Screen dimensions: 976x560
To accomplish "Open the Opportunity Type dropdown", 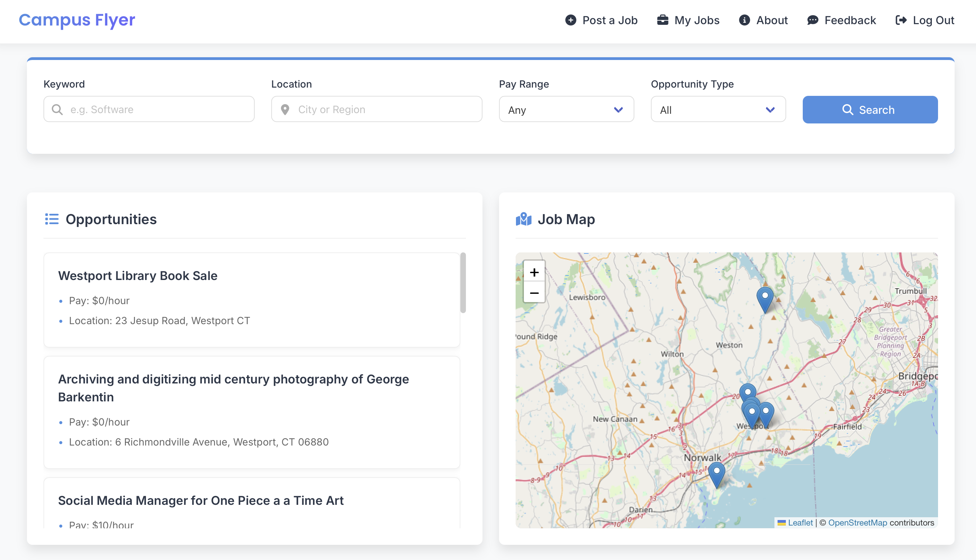I will [x=718, y=110].
